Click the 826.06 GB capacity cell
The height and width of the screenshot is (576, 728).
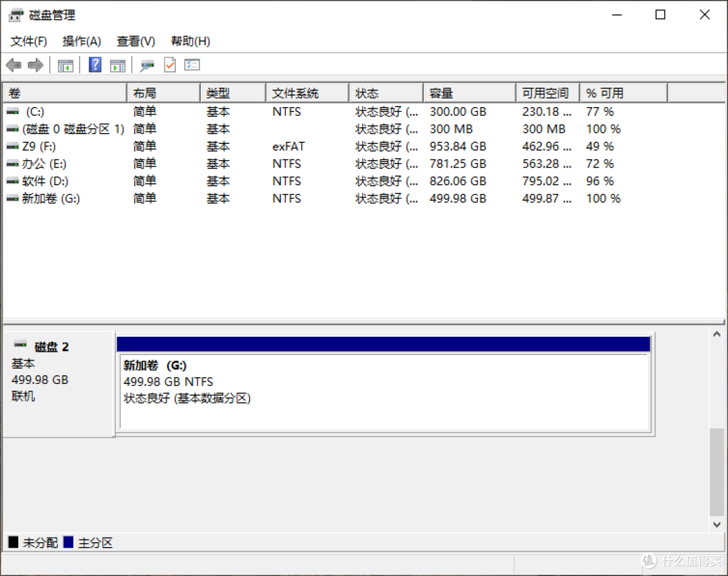[x=458, y=181]
